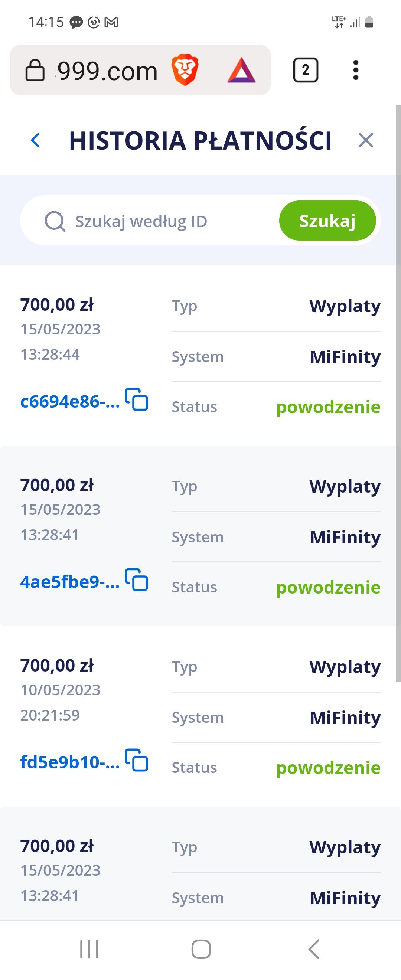Tap the Brave Shields lion icon
Image resolution: width=401 pixels, height=980 pixels.
coord(185,71)
